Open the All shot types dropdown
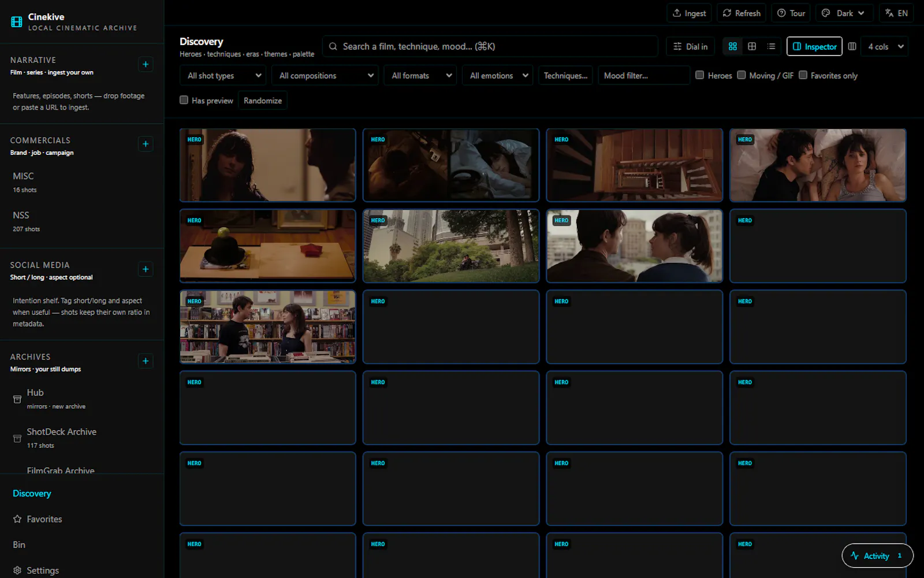The height and width of the screenshot is (578, 924). (223, 76)
